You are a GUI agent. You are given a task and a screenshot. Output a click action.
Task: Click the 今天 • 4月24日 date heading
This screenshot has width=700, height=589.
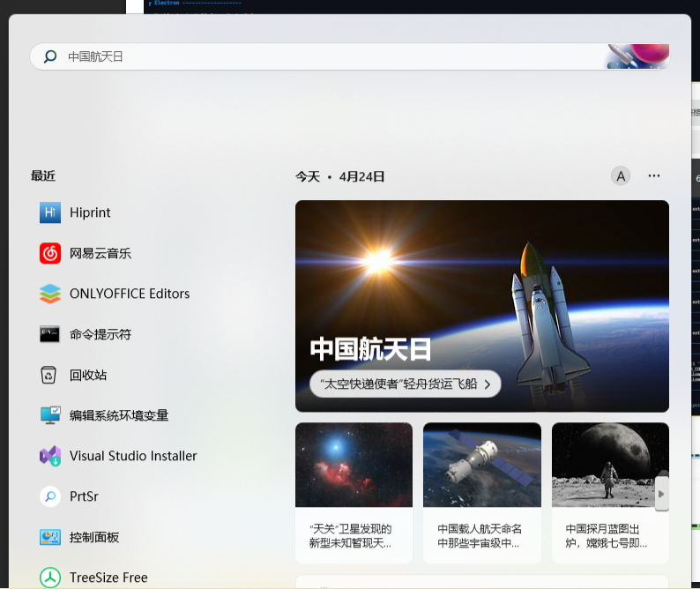[x=339, y=177]
